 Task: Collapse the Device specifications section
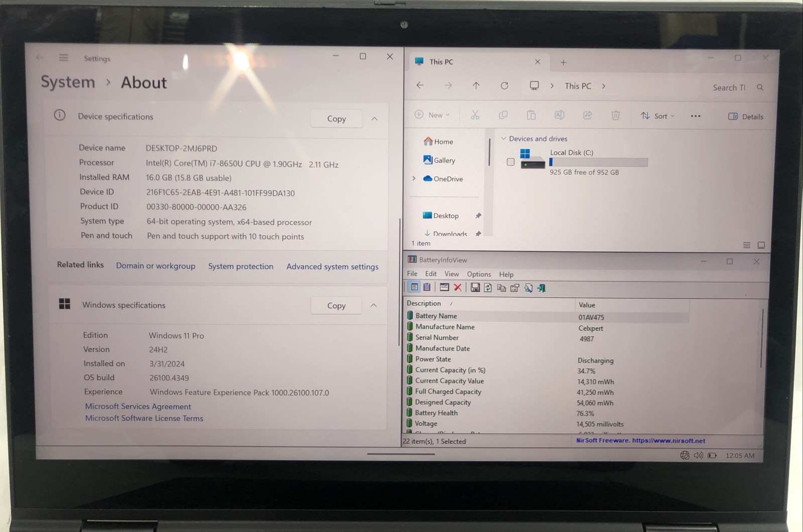[374, 118]
